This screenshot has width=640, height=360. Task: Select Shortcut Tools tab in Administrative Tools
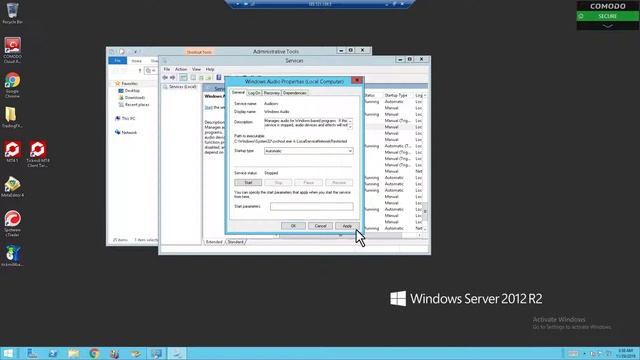pos(199,52)
